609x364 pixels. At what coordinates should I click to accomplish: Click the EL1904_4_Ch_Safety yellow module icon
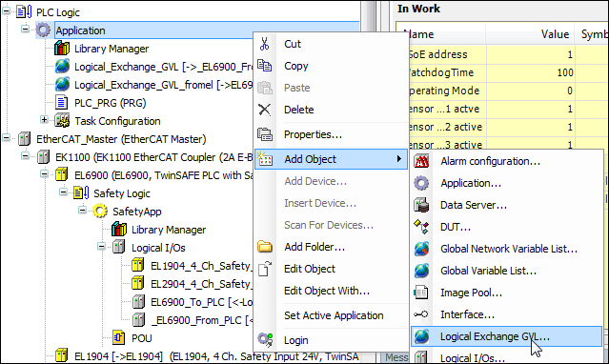pos(138,265)
